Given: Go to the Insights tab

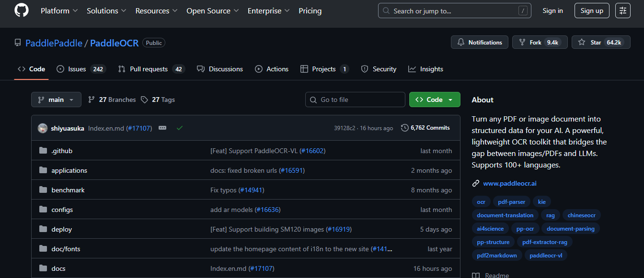Looking at the screenshot, I should 425,69.
